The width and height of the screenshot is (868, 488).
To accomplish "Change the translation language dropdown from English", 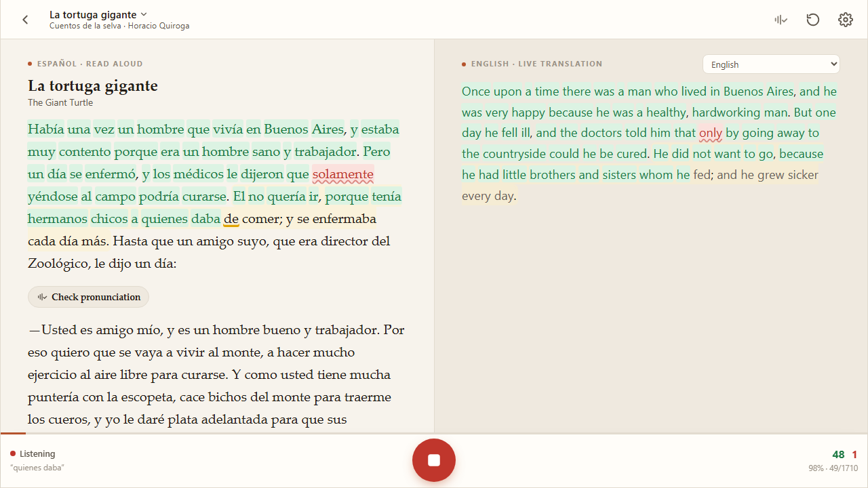I will pyautogui.click(x=771, y=64).
